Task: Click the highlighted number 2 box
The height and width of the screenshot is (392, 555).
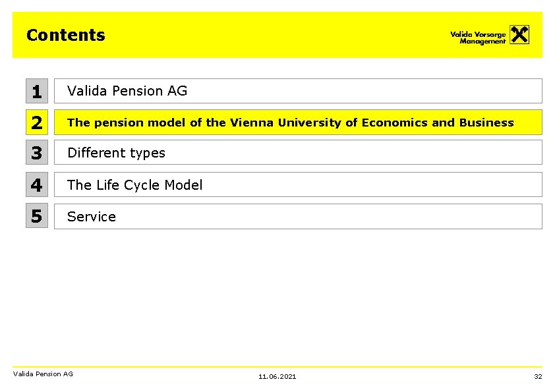Action: click(37, 122)
